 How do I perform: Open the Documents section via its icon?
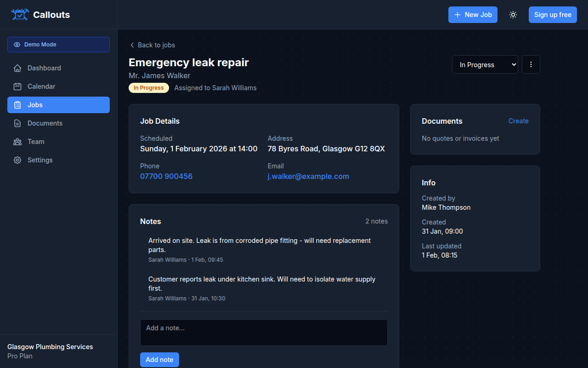click(x=17, y=123)
